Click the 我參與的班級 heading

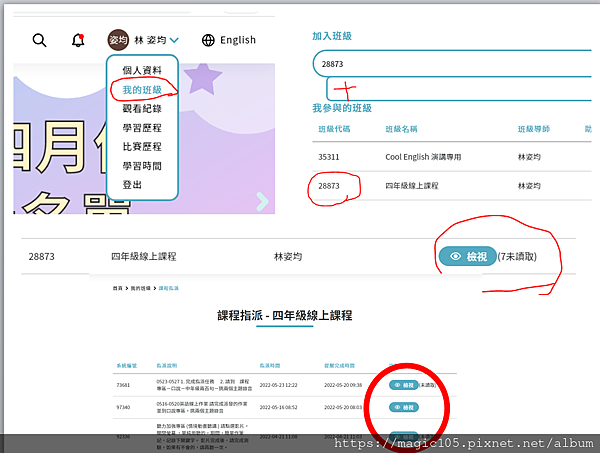342,108
